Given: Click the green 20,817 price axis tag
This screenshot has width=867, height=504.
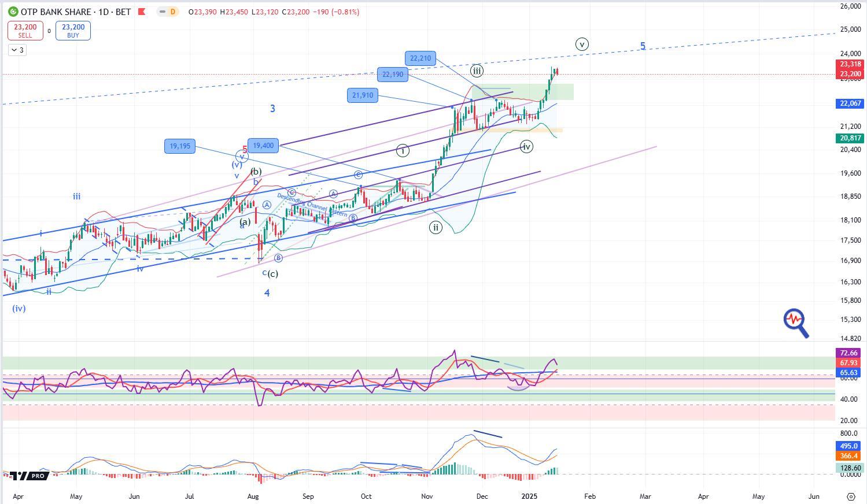Looking at the screenshot, I should point(850,138).
